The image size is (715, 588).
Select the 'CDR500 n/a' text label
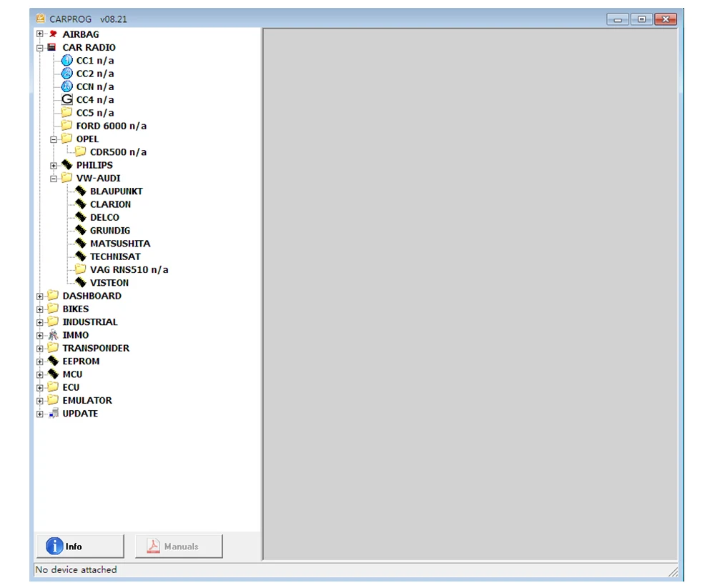[x=119, y=152]
